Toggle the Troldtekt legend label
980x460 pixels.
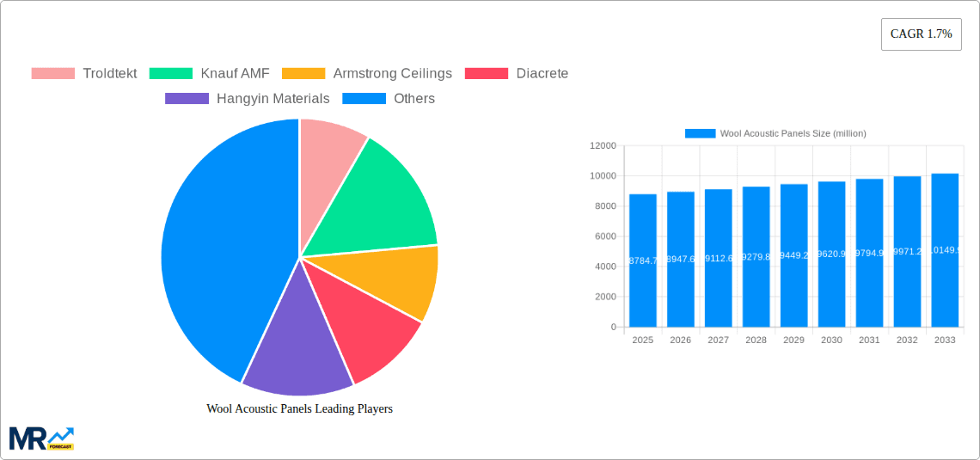(110, 74)
